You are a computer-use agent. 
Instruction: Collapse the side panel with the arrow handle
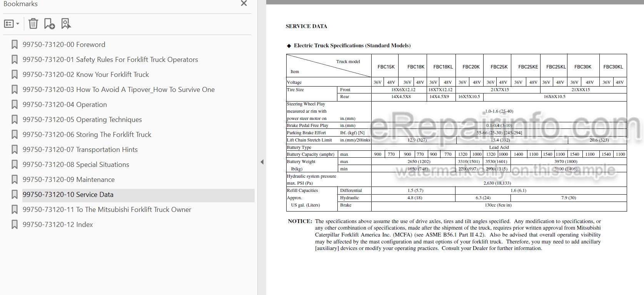point(262,162)
